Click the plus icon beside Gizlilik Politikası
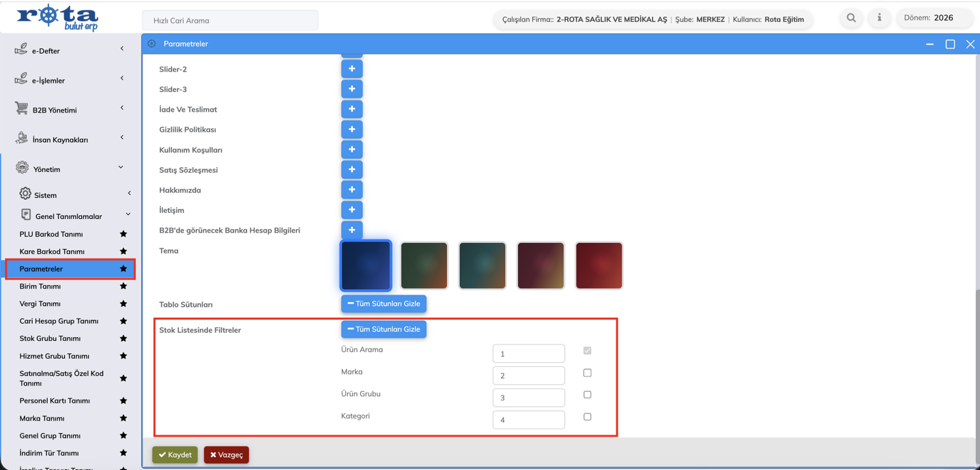The width and height of the screenshot is (980, 470). [x=351, y=130]
